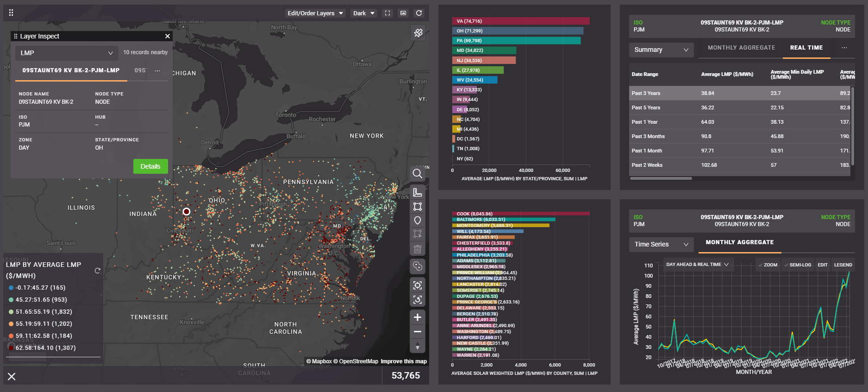Switch to the MONTHLY AGGREGATE tab in Summary

[x=741, y=48]
